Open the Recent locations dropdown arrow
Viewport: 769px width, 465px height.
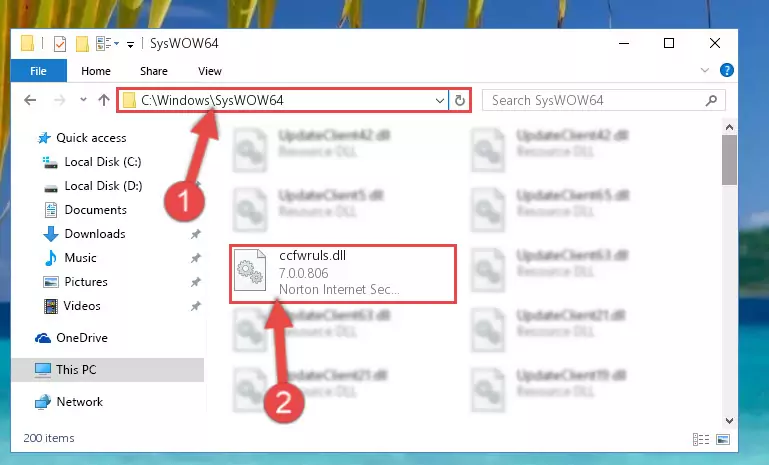click(x=83, y=100)
